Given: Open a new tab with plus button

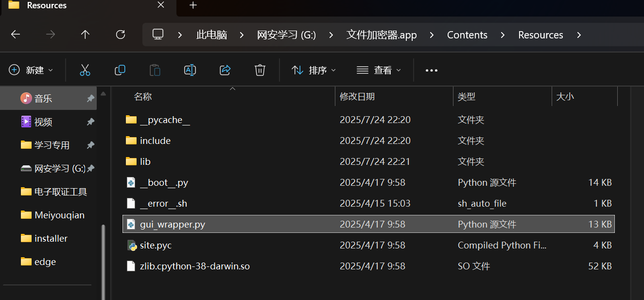Looking at the screenshot, I should point(193,5).
